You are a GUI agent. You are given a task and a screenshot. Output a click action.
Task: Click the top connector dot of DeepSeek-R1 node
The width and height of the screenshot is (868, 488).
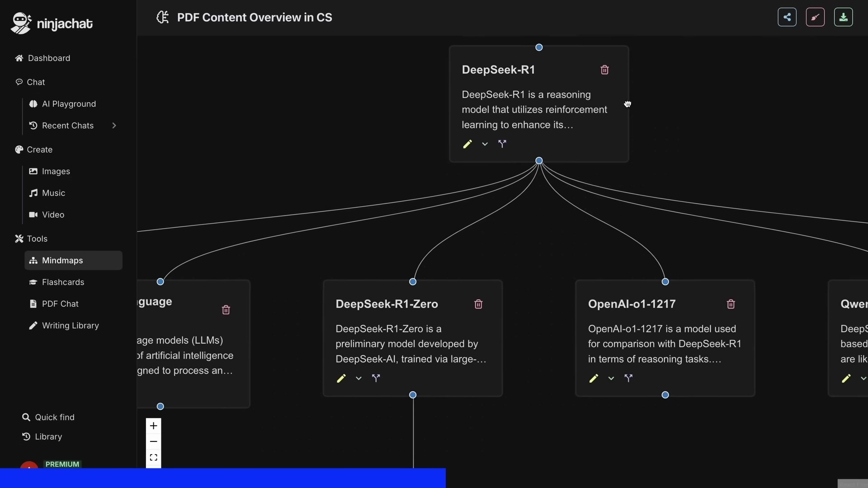point(539,47)
